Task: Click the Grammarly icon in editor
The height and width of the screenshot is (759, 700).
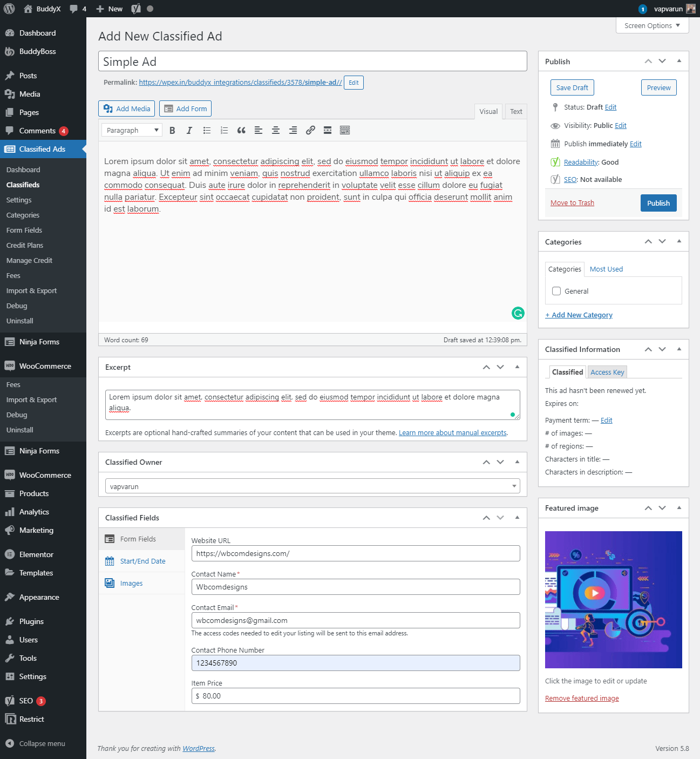Action: [518, 313]
